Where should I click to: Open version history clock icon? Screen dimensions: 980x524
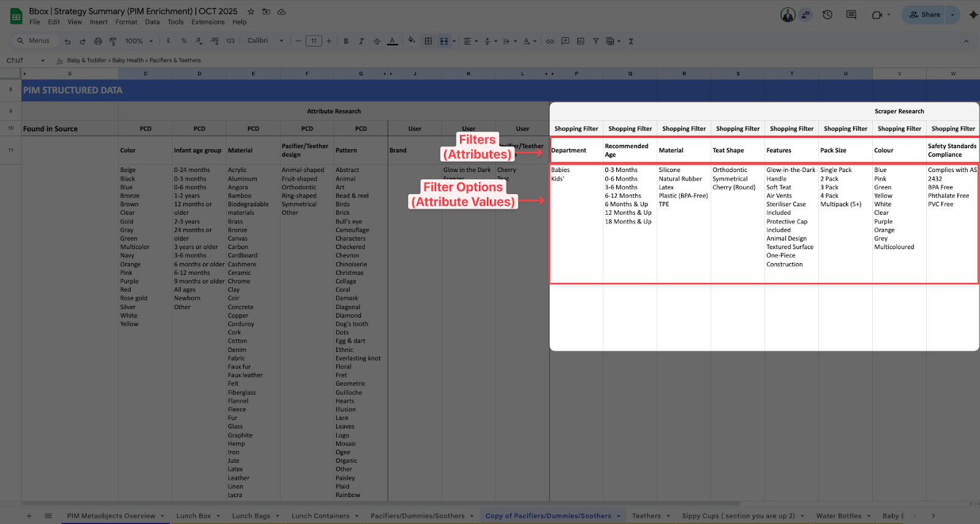[x=827, y=15]
